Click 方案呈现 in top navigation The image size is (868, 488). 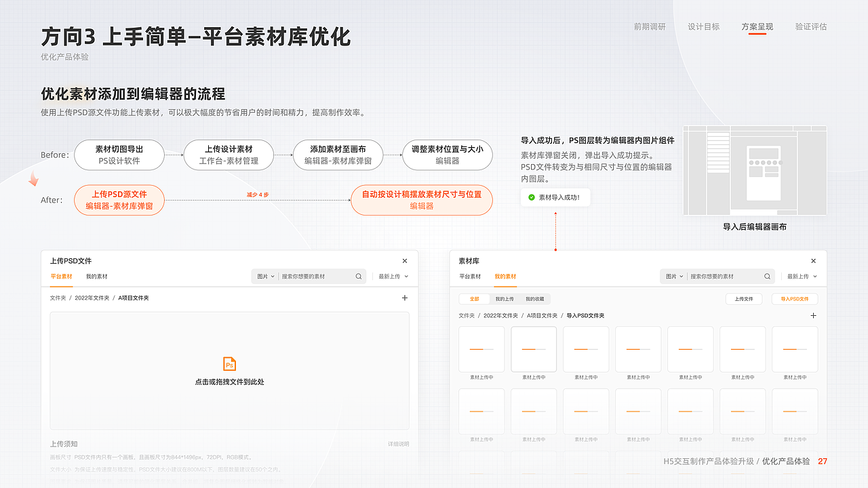point(757,27)
